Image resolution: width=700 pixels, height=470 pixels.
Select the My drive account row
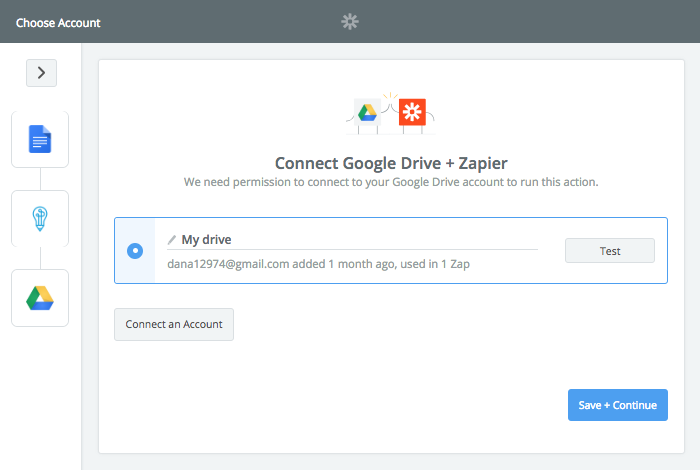point(391,250)
